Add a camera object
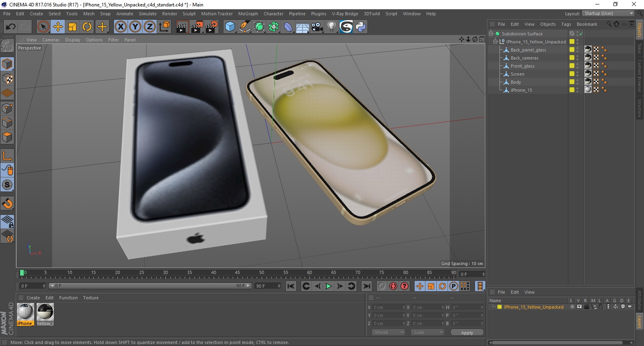 [x=317, y=27]
